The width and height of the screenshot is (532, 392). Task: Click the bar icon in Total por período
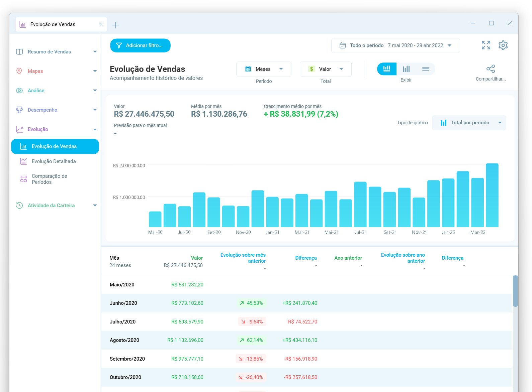444,123
